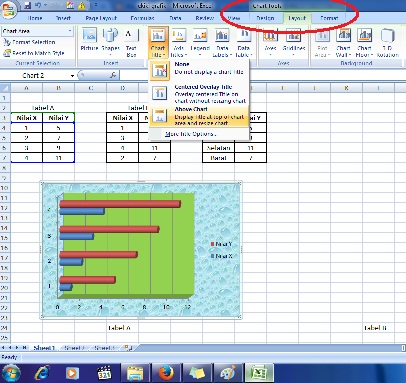Click the Selatan cell in table
The height and width of the screenshot is (383, 406).
pyautogui.click(x=218, y=148)
